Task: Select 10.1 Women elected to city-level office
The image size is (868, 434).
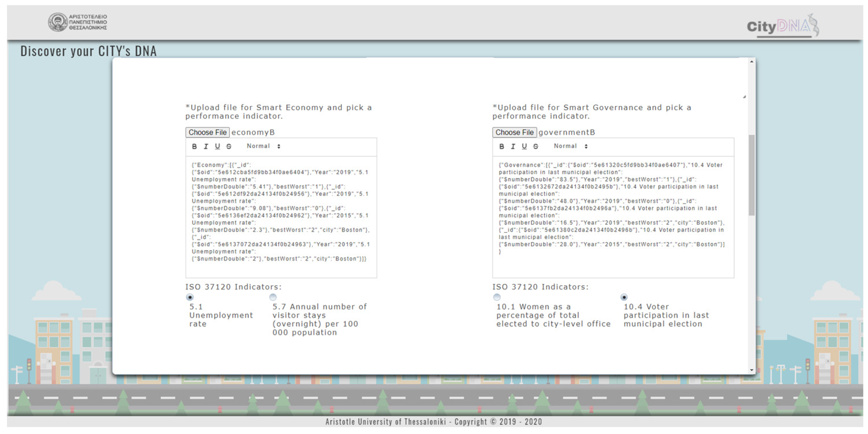Action: click(x=497, y=297)
